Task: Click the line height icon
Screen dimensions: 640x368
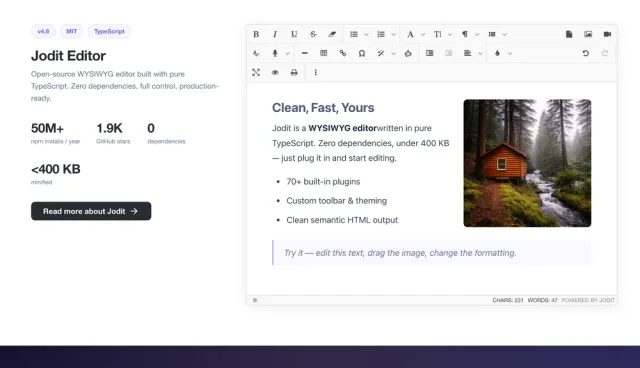Action: tap(492, 34)
